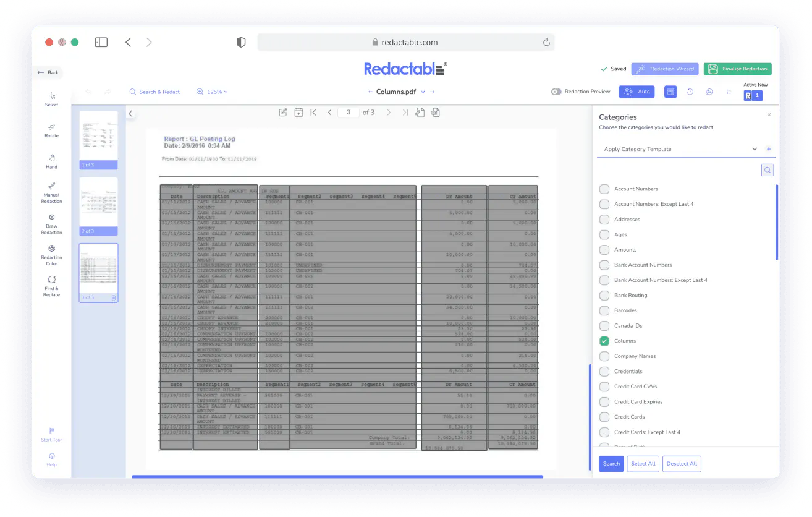Screen dimensions: 812x517
Task: Choose the Rotate tool
Action: coord(52,130)
